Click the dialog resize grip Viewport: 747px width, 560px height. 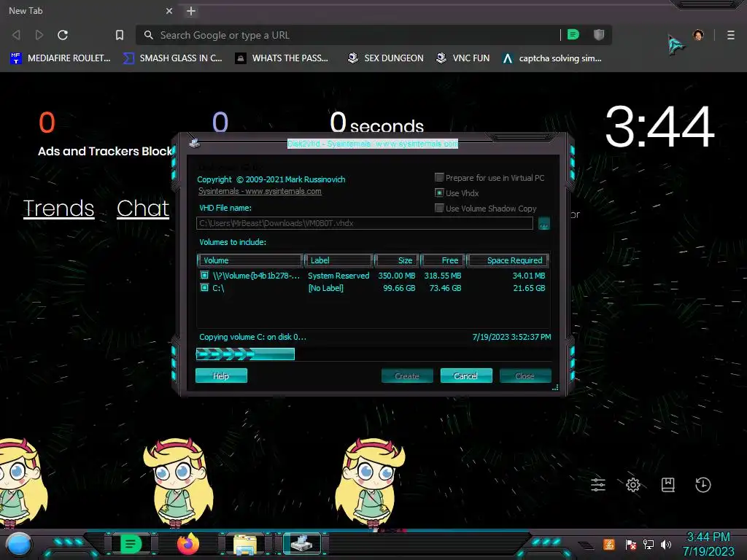click(555, 388)
